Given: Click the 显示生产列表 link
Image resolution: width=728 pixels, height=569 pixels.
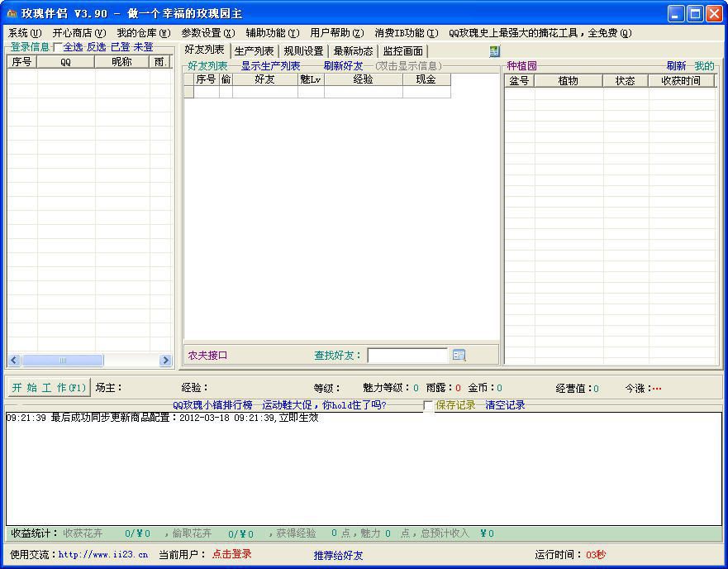Looking at the screenshot, I should tap(271, 66).
